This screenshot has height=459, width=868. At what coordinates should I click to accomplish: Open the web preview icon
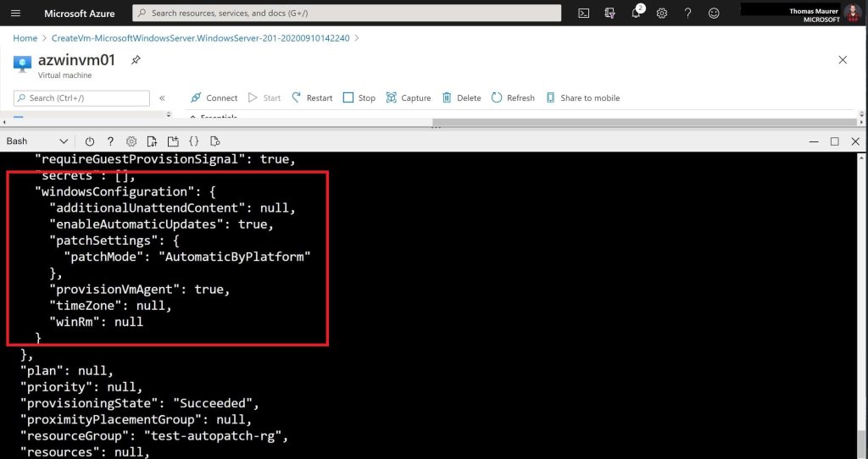pos(215,141)
